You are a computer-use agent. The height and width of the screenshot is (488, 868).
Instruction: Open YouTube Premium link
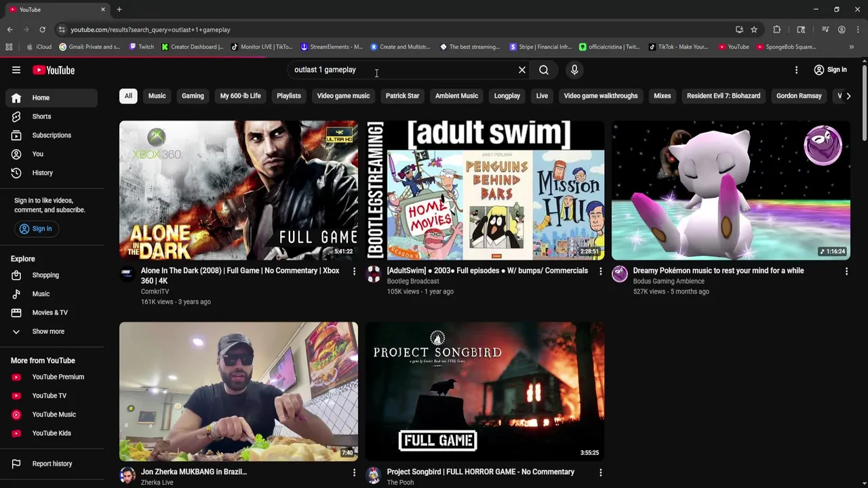pyautogui.click(x=52, y=377)
